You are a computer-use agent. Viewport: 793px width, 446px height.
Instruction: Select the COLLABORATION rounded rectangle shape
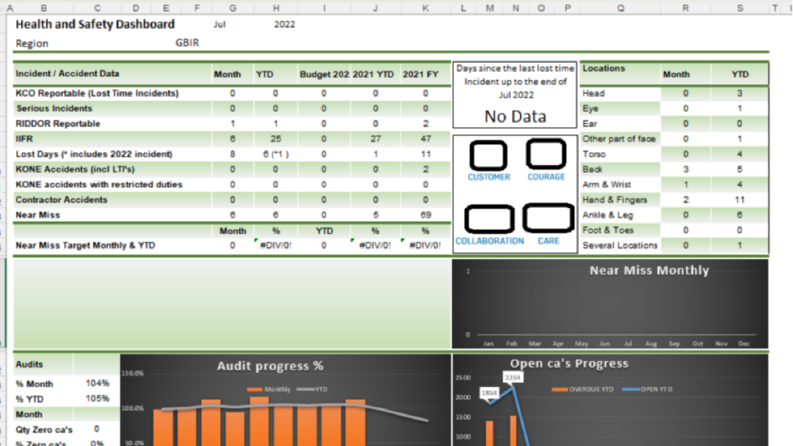[x=489, y=219]
